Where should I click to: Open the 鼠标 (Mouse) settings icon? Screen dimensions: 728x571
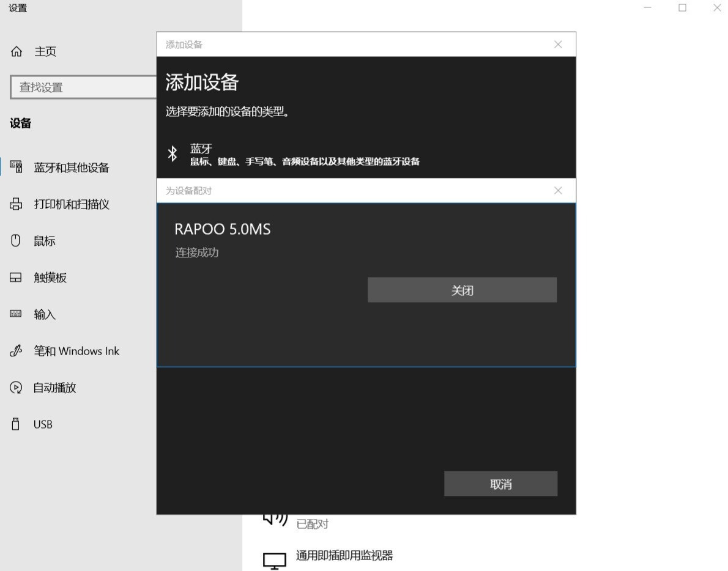point(16,241)
